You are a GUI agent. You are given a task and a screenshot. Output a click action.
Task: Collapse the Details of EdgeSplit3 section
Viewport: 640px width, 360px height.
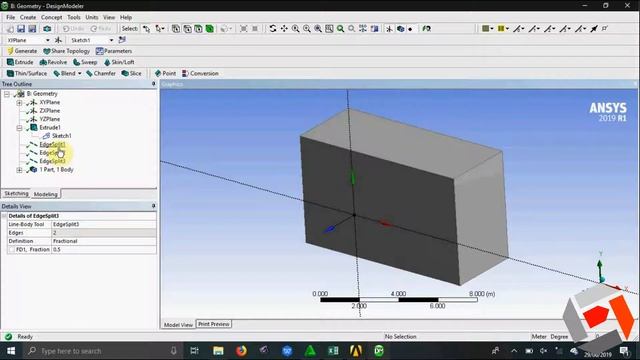(x=4, y=216)
